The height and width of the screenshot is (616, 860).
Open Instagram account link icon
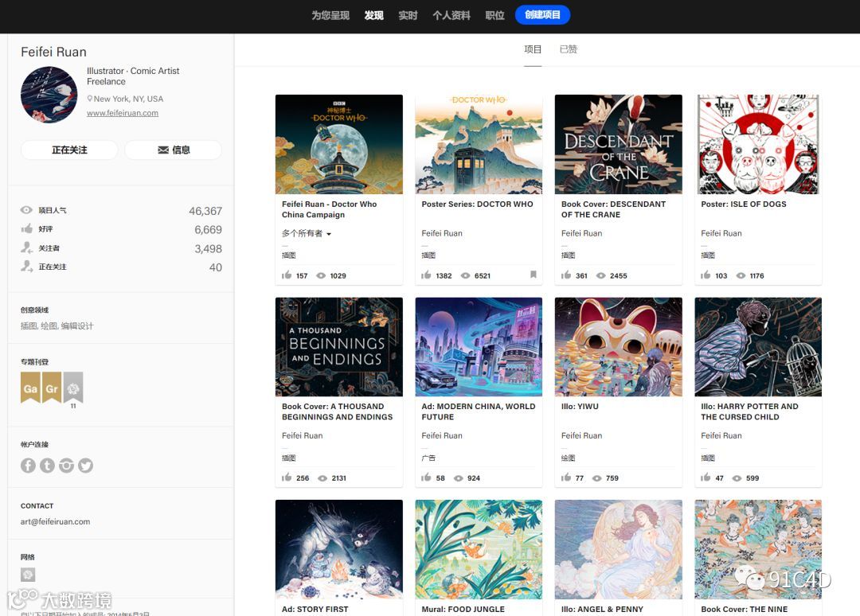66,466
